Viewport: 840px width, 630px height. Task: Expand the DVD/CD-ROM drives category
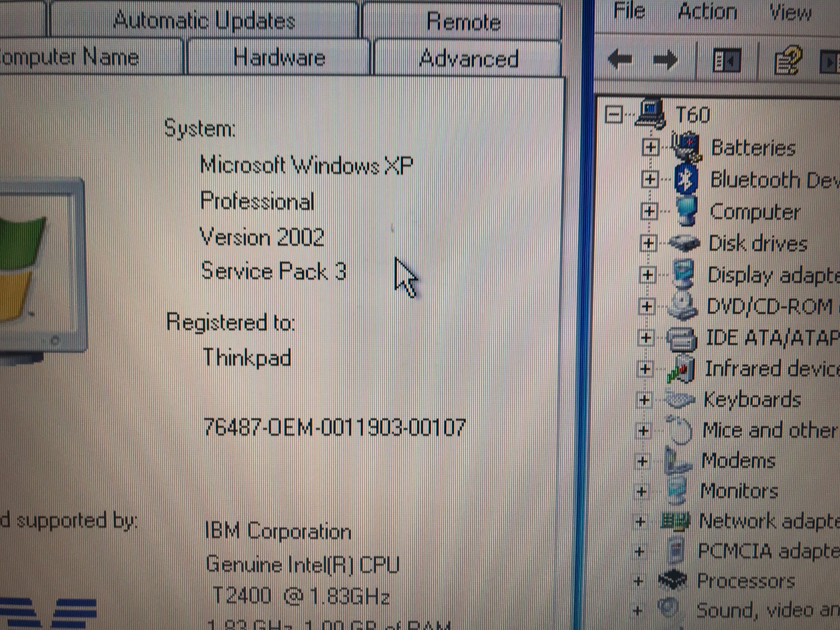coord(646,306)
